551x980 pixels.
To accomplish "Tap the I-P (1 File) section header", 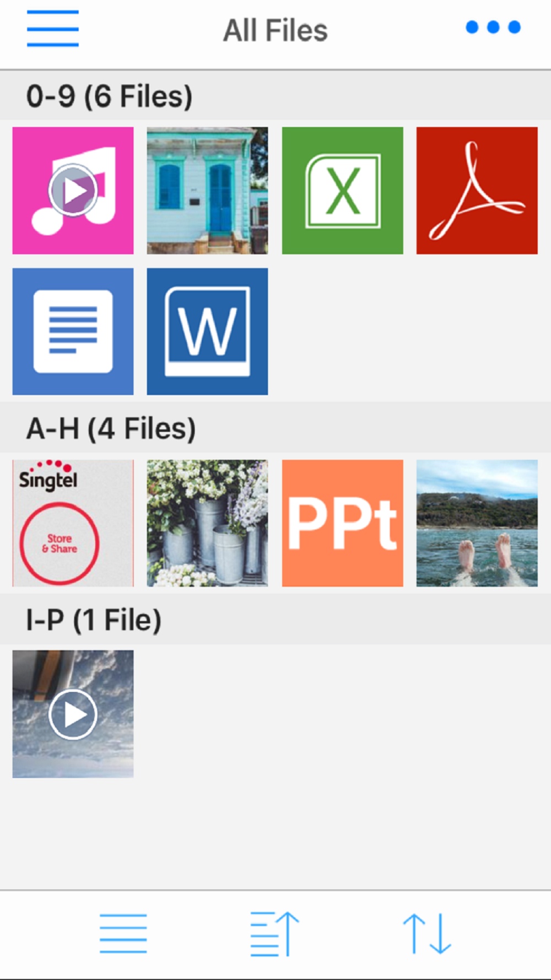I will 94,620.
